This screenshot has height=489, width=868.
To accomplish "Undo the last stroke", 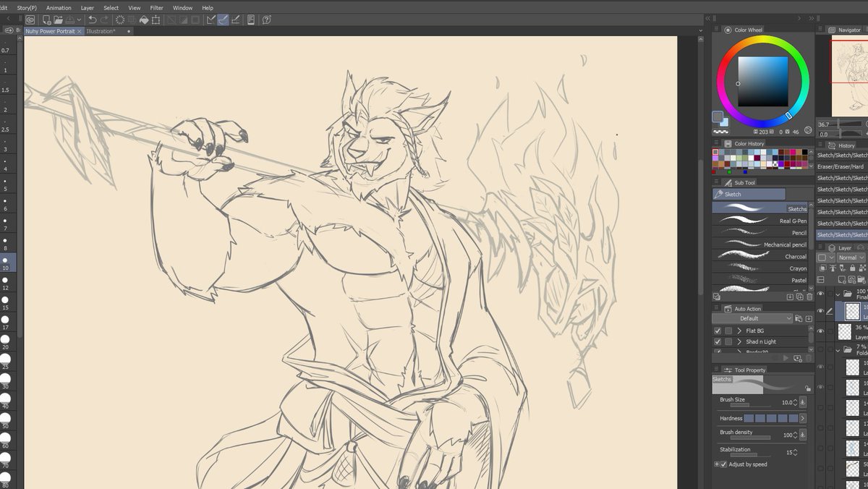I will click(x=93, y=20).
